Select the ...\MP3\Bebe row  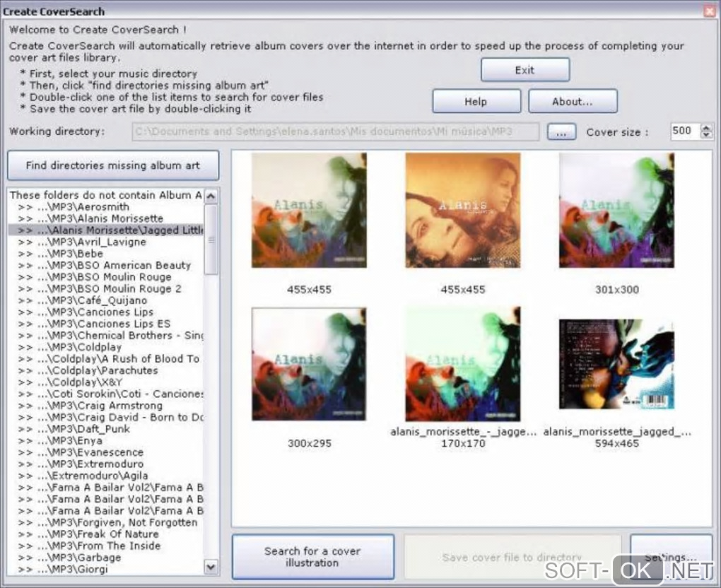click(x=106, y=254)
